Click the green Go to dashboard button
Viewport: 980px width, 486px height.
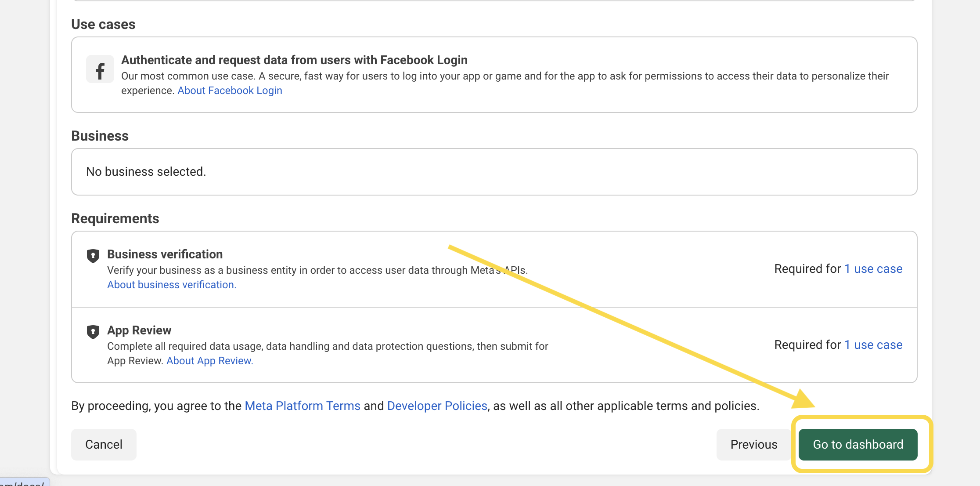click(857, 444)
